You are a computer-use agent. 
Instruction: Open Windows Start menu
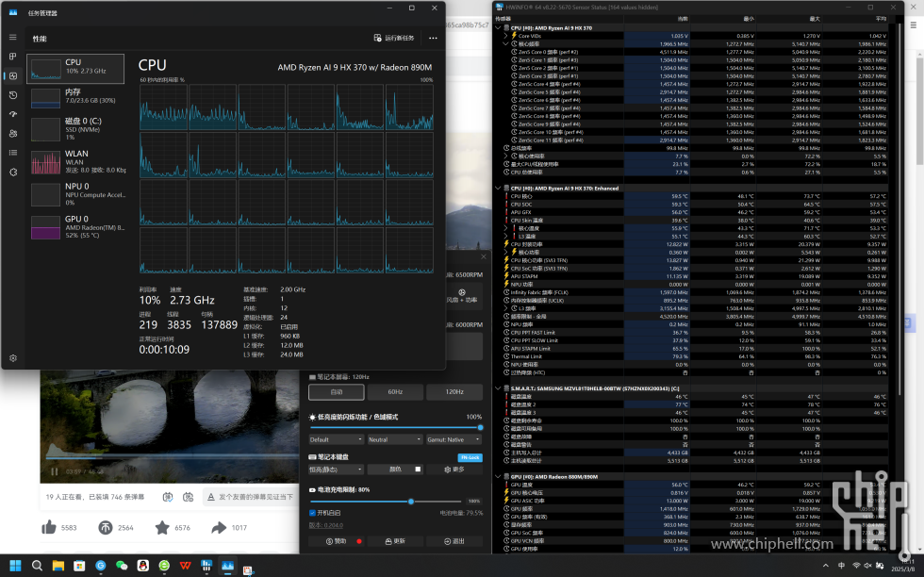15,566
